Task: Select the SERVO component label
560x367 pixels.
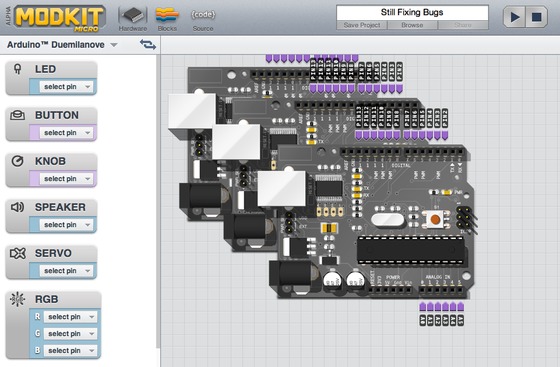Action: pyautogui.click(x=53, y=253)
